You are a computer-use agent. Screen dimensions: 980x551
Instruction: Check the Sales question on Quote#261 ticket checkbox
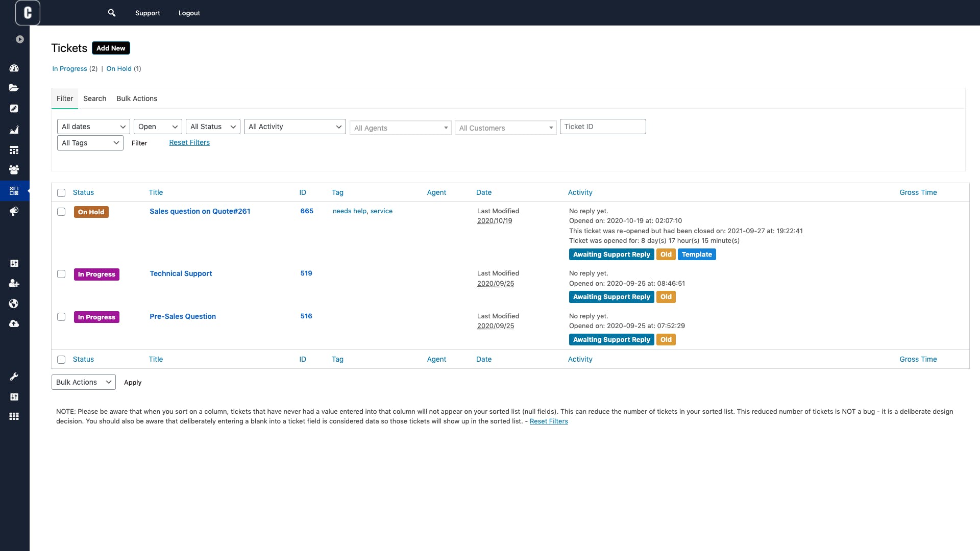pos(61,212)
